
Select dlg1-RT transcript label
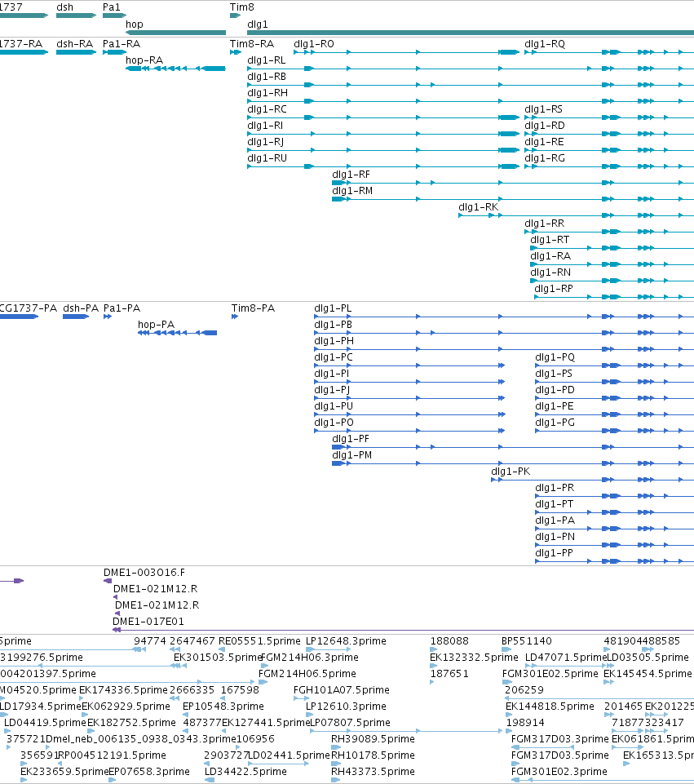550,240
